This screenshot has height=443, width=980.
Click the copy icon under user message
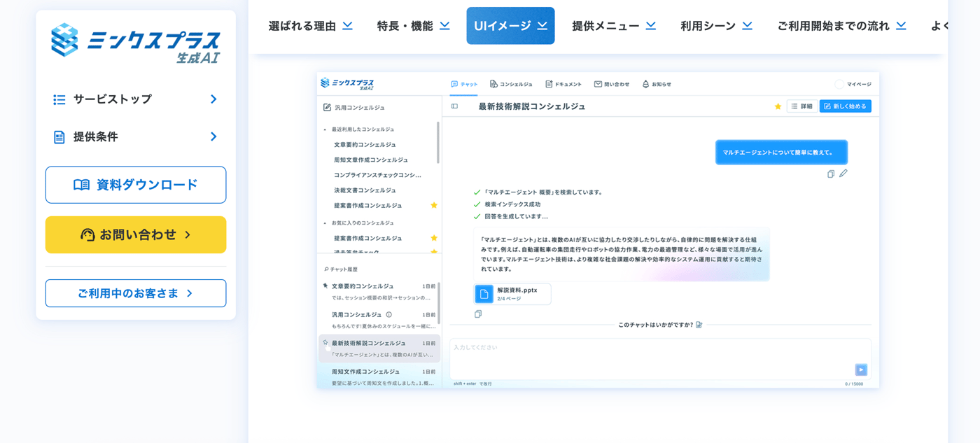point(831,174)
